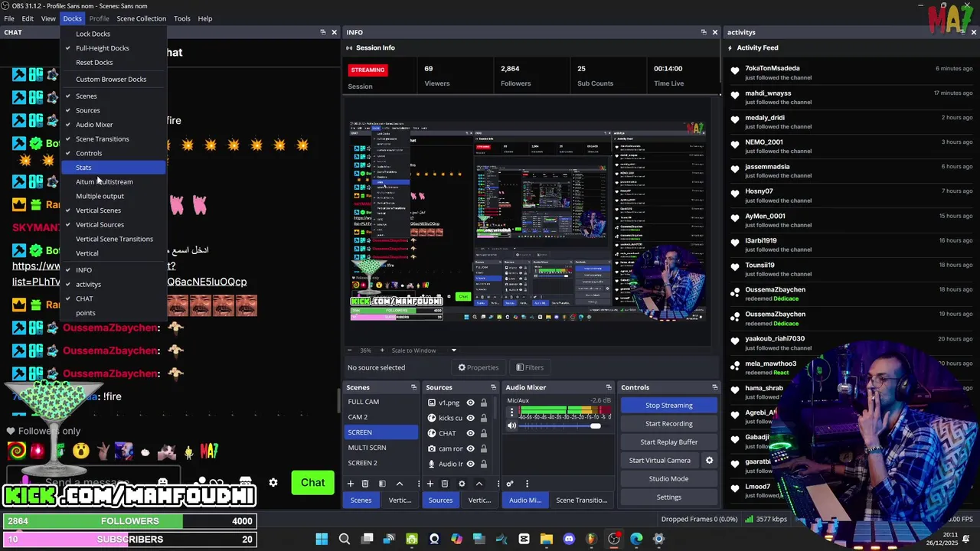
Task: Float the Scenes dock via its pop-out icon
Action: click(413, 387)
